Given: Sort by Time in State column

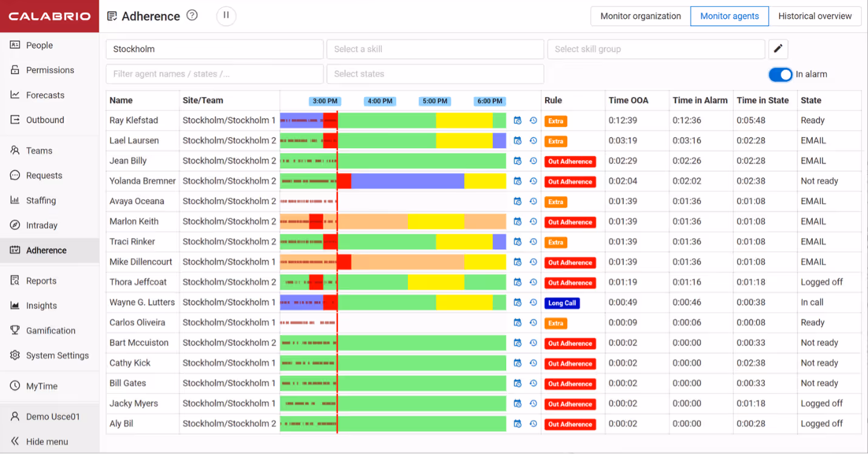Looking at the screenshot, I should click(762, 100).
